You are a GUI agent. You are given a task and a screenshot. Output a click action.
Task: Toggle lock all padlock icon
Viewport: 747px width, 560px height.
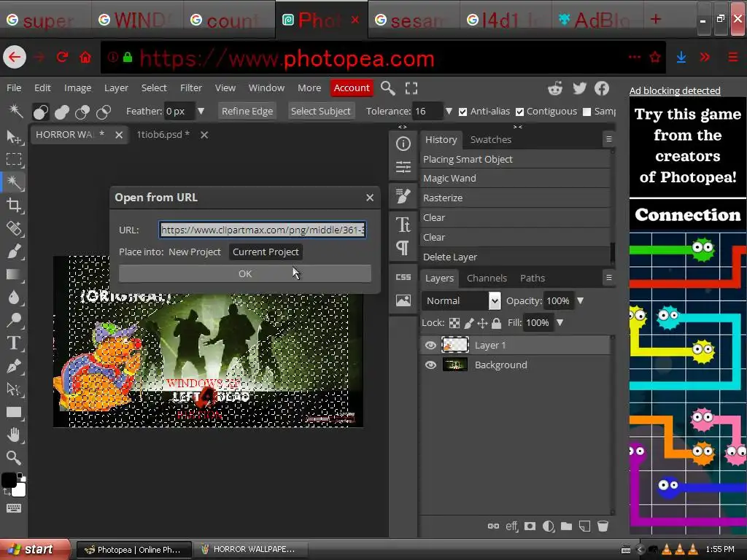pyautogui.click(x=496, y=323)
